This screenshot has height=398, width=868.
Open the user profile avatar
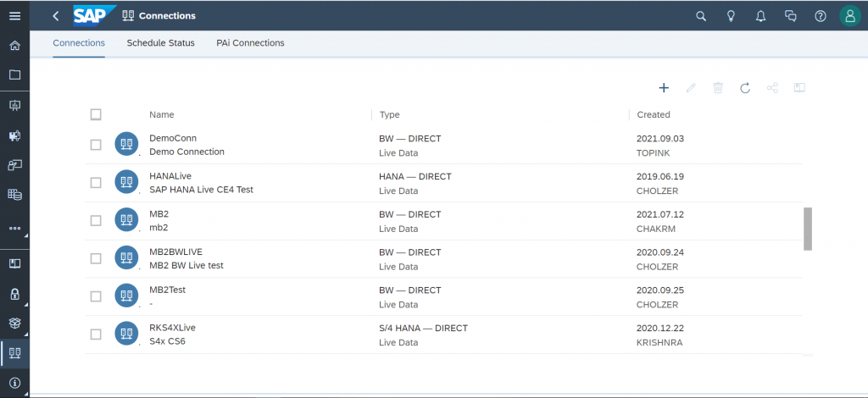click(x=850, y=15)
